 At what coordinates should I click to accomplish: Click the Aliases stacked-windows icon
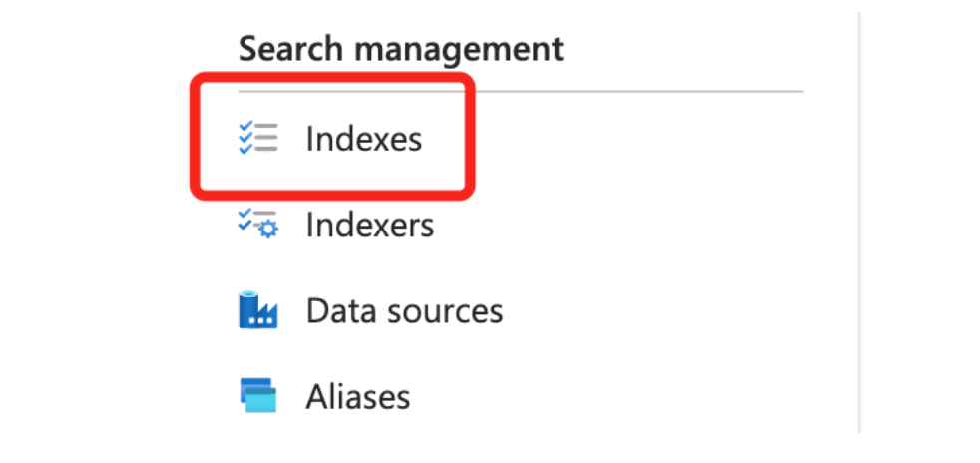click(257, 396)
